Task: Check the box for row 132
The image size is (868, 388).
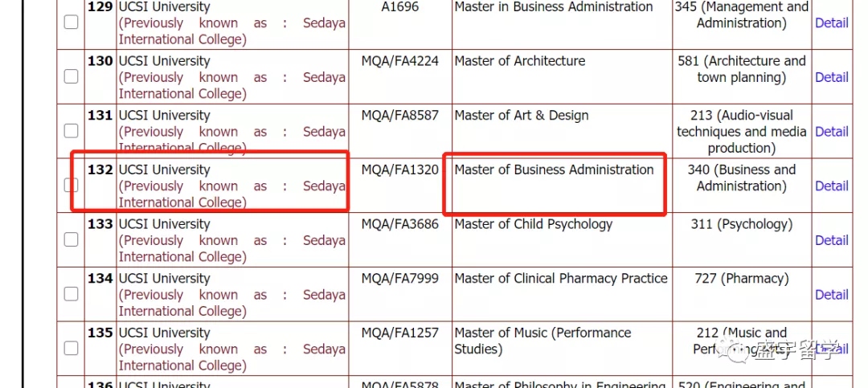Action: click(71, 185)
